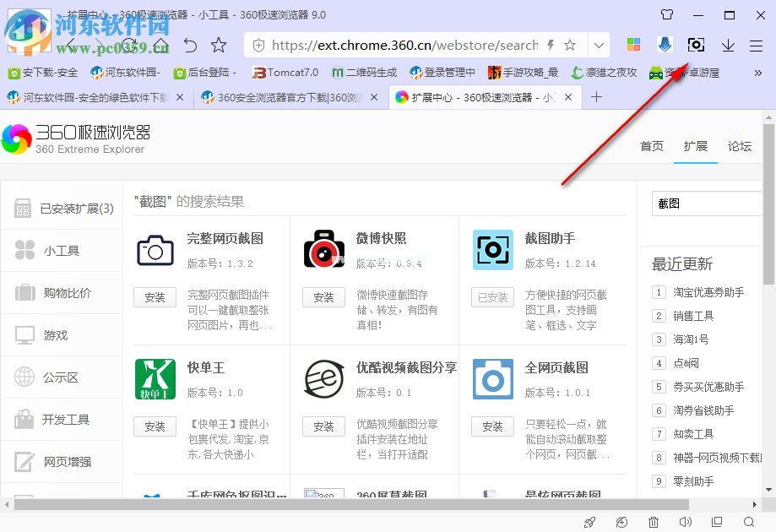Viewport: 776px width, 532px height.
Task: Open the screenshot capture tool icon
Action: 696,44
